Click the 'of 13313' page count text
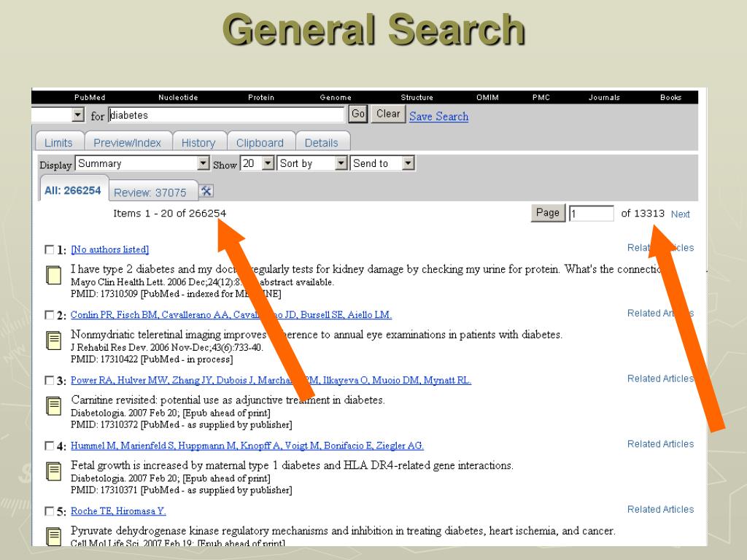The height and width of the screenshot is (560, 747). point(643,214)
